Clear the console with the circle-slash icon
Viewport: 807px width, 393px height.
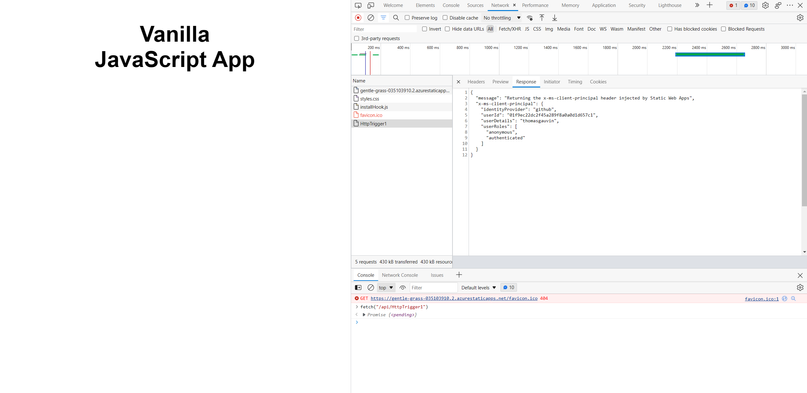tap(371, 288)
